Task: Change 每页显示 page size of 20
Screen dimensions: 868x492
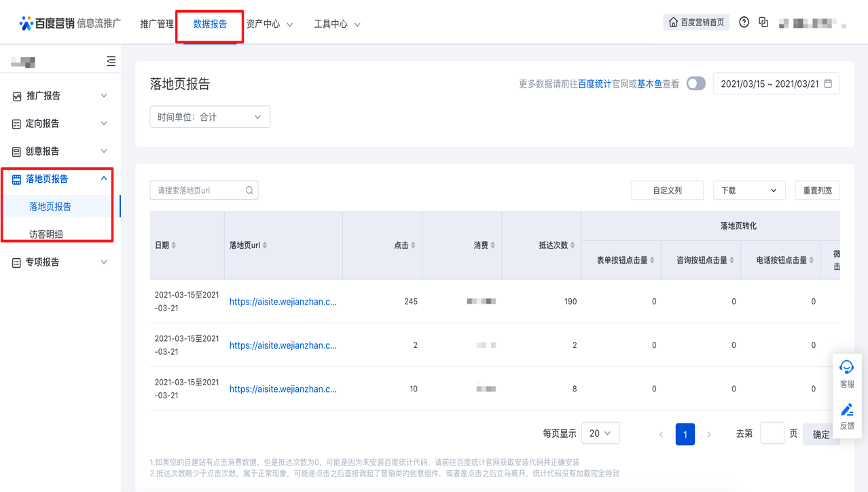Action: point(600,434)
